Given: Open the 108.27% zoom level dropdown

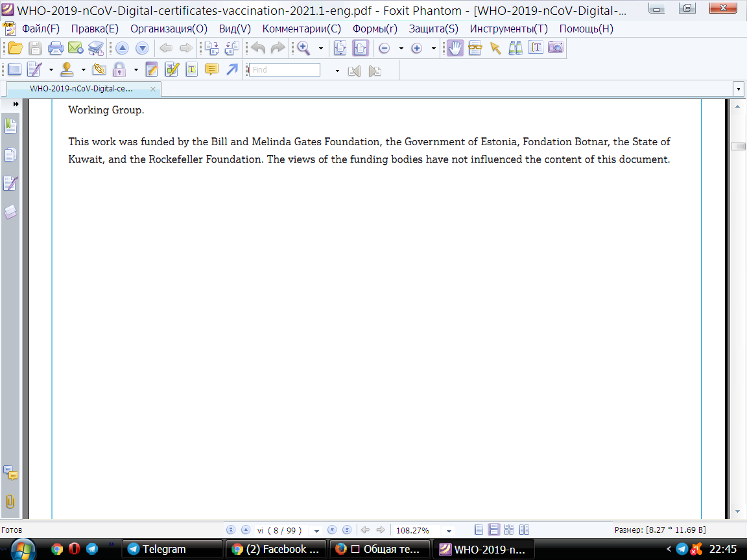Looking at the screenshot, I should [449, 531].
